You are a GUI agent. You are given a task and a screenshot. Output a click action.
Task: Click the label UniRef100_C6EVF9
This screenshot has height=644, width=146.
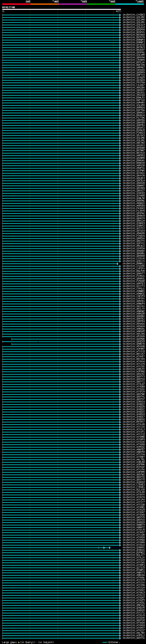[134, 296]
